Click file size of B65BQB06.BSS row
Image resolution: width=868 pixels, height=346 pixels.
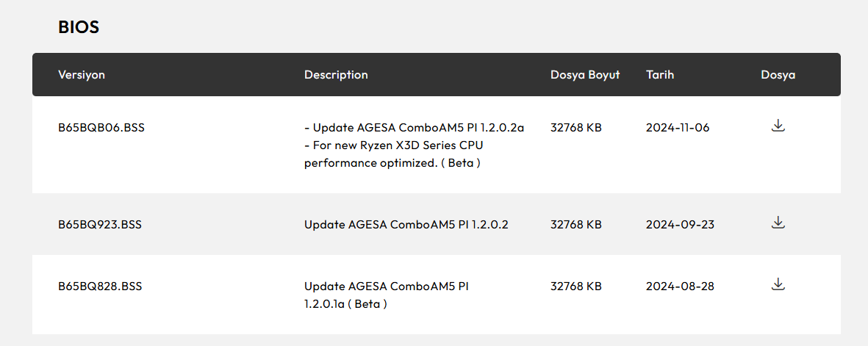(576, 128)
